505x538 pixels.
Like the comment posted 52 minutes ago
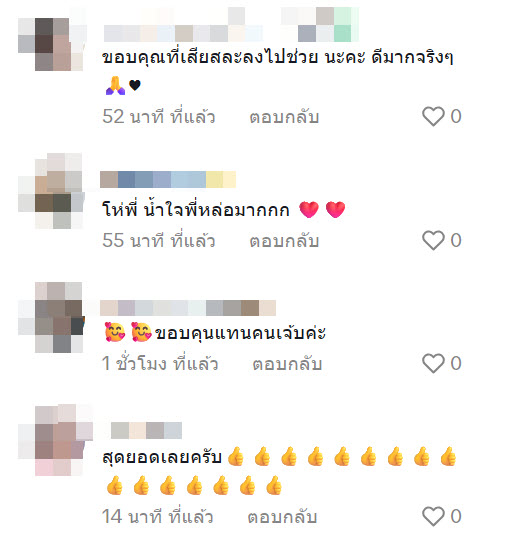tap(433, 116)
